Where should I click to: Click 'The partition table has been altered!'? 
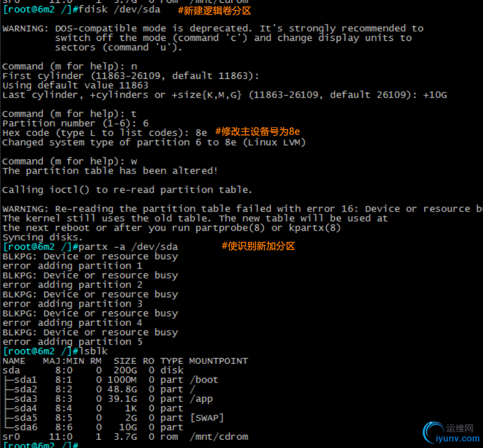[x=111, y=171]
